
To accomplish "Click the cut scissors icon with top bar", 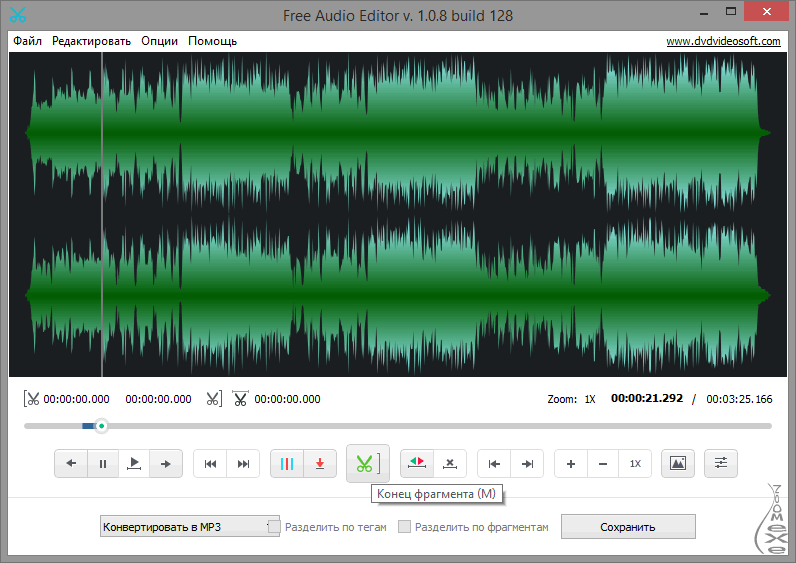I will [240, 399].
